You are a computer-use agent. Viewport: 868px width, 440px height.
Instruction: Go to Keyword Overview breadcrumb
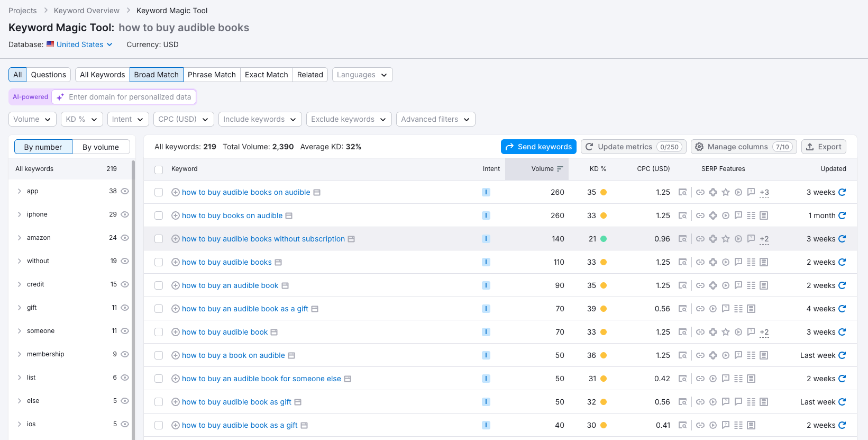pos(87,11)
